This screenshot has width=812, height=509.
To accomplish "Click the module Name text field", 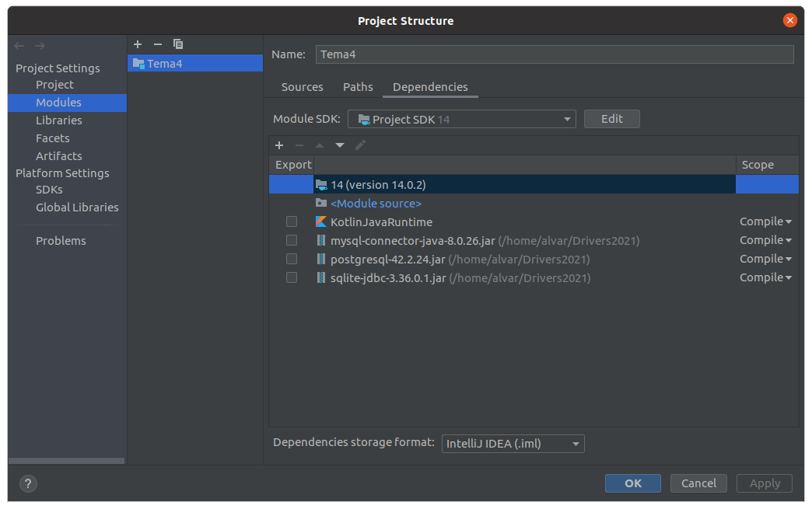I will point(555,54).
